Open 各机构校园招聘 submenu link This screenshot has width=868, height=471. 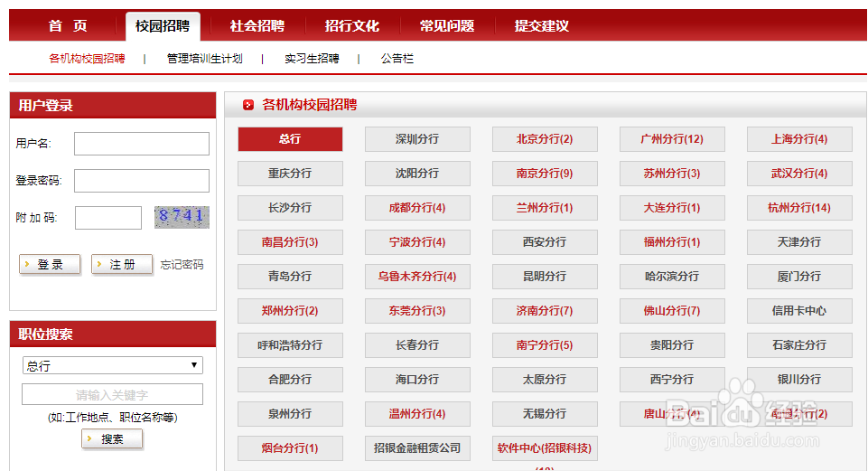click(87, 59)
